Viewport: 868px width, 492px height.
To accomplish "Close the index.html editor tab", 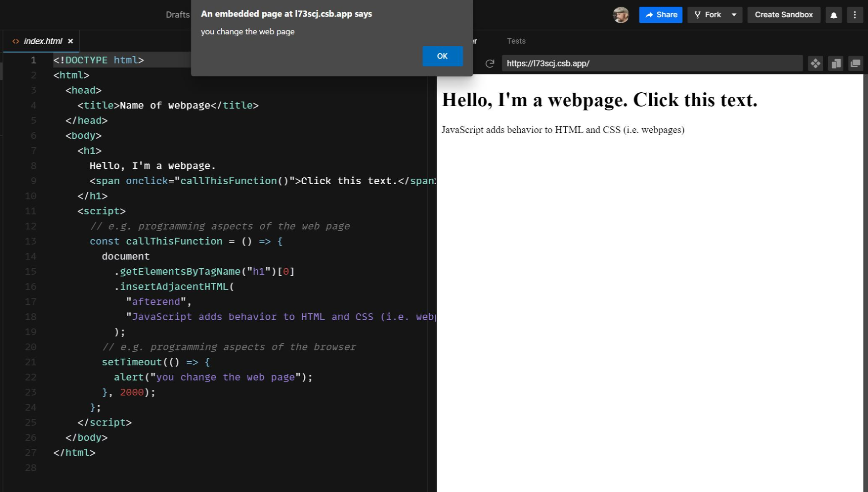I will (70, 41).
